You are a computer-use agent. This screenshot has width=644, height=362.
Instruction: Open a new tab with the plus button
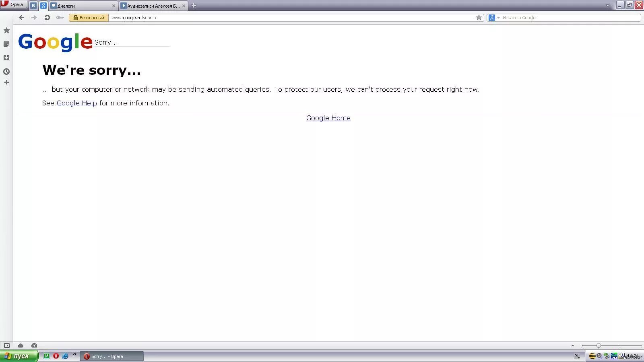(x=194, y=6)
